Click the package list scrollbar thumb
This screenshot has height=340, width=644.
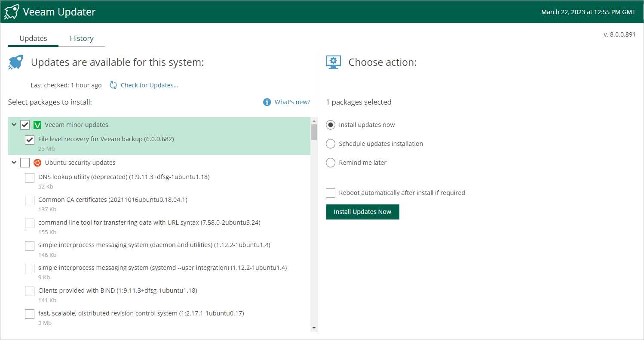[x=314, y=132]
